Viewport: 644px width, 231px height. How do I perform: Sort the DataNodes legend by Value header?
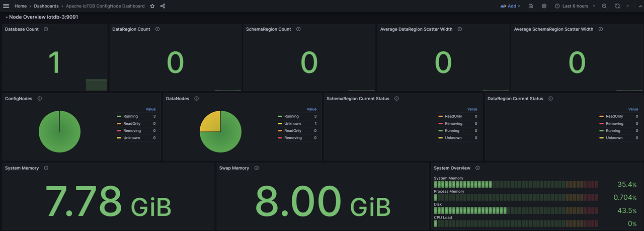(311, 109)
